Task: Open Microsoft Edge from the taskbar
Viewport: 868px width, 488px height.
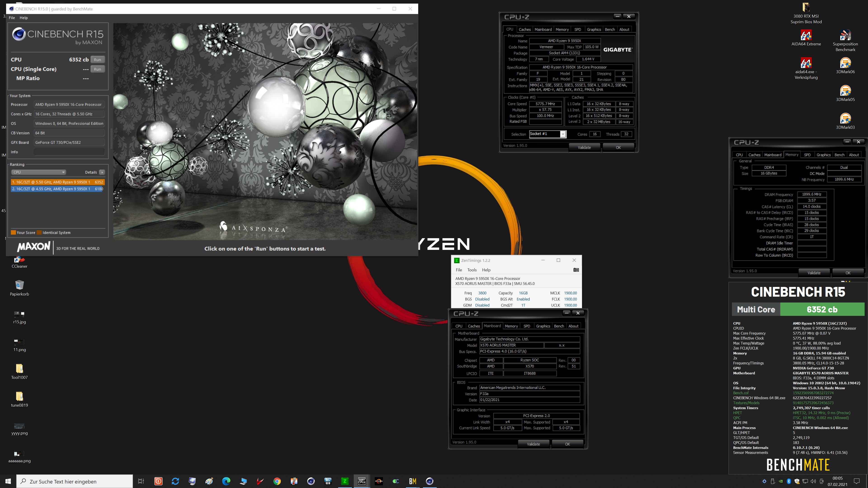Action: click(226, 481)
